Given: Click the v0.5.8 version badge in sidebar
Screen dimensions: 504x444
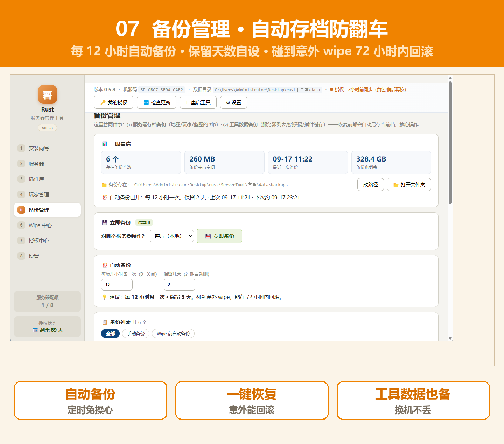Looking at the screenshot, I should [x=47, y=128].
